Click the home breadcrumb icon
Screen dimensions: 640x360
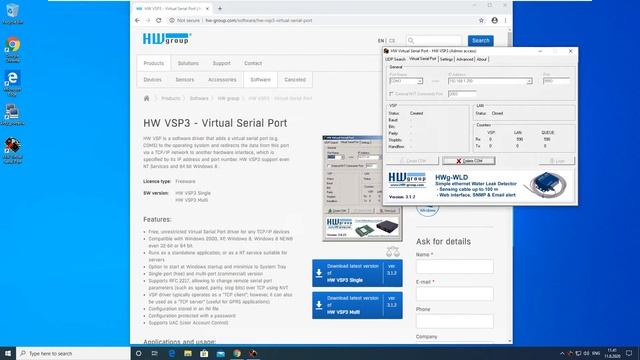(147, 98)
